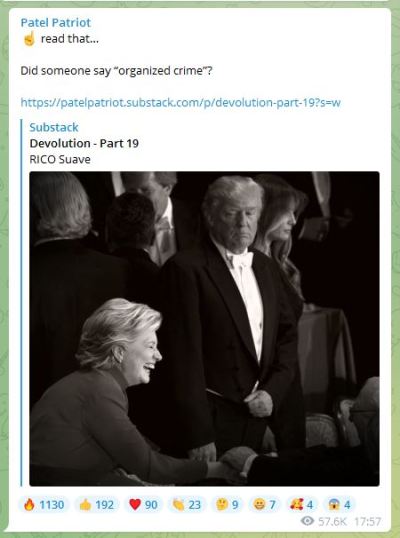The width and height of the screenshot is (400, 538).
Task: Click the eye views icon
Action: [307, 521]
